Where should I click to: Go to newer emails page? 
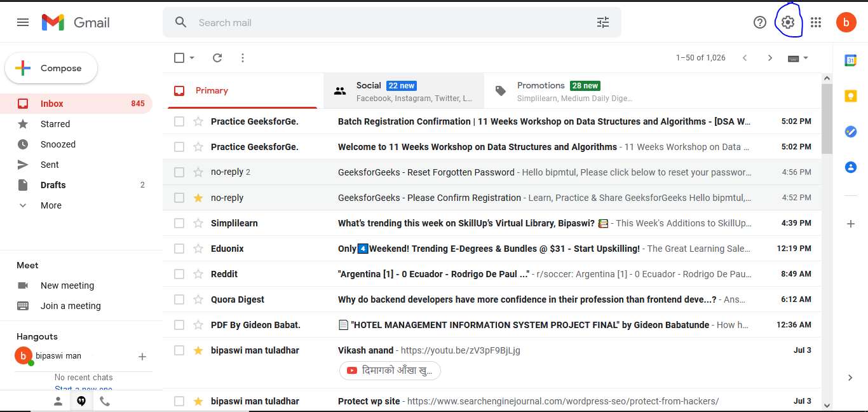[745, 58]
